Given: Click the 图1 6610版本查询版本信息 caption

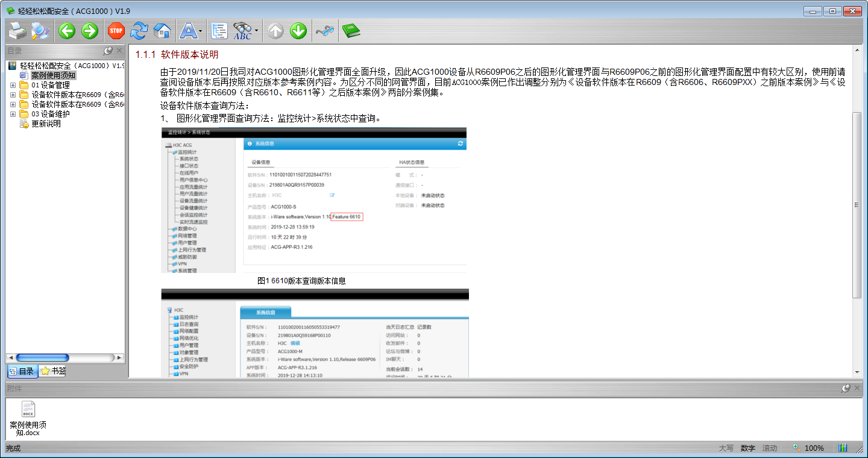Looking at the screenshot, I should 301,281.
